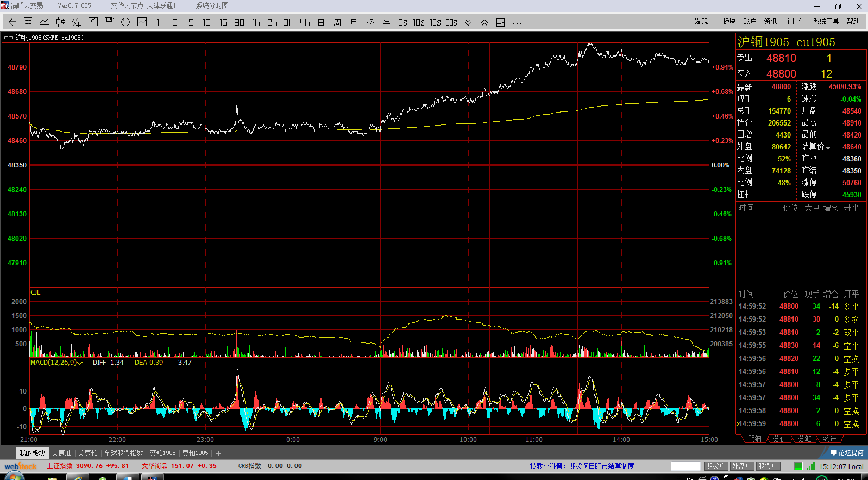Click the refresh circular arrow icon

point(125,22)
